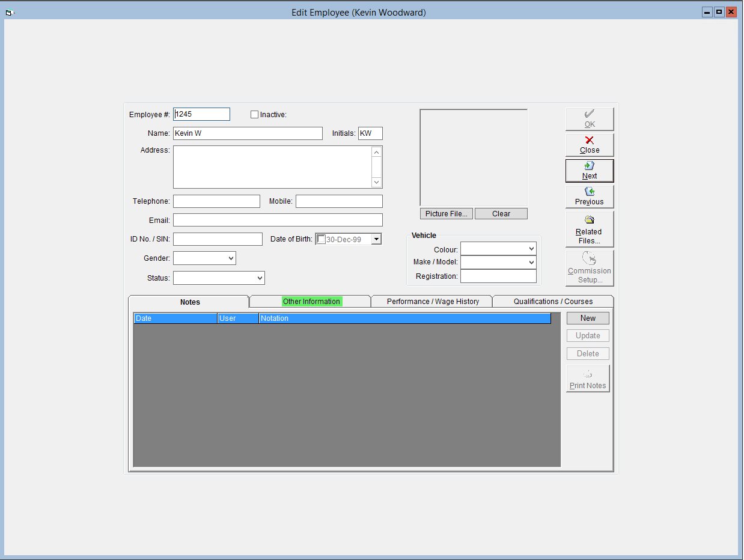This screenshot has width=744, height=560.
Task: Click the Employee # field
Action: [201, 114]
